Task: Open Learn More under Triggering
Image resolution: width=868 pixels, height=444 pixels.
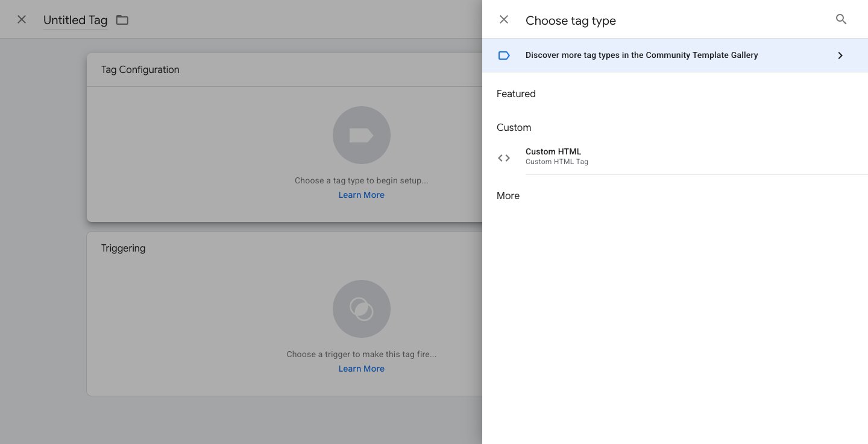Action: coord(361,369)
